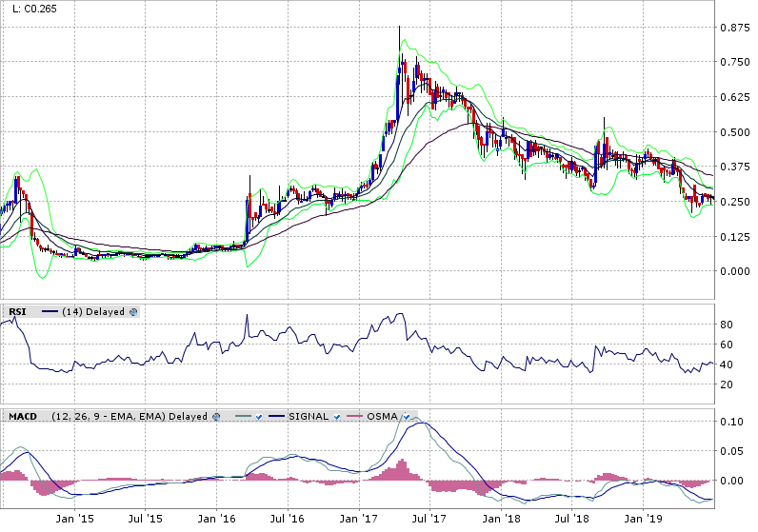Click the pink OSMA legend swatch

click(354, 417)
